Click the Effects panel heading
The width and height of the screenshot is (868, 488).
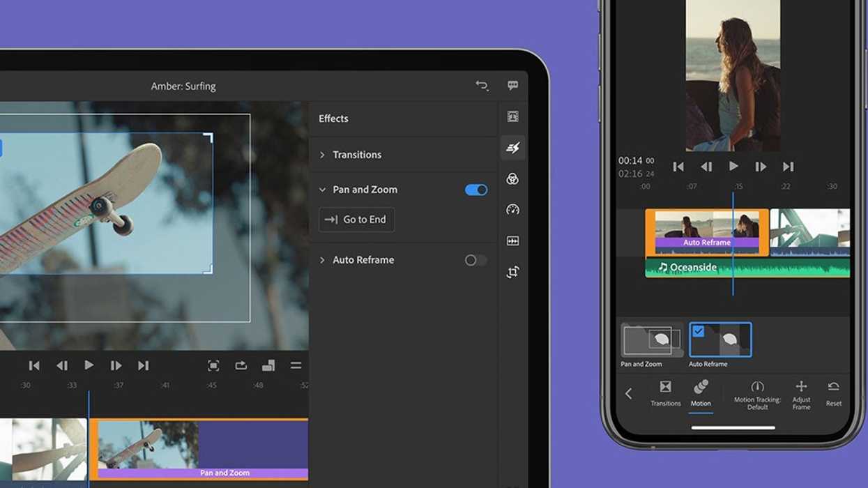click(x=333, y=119)
